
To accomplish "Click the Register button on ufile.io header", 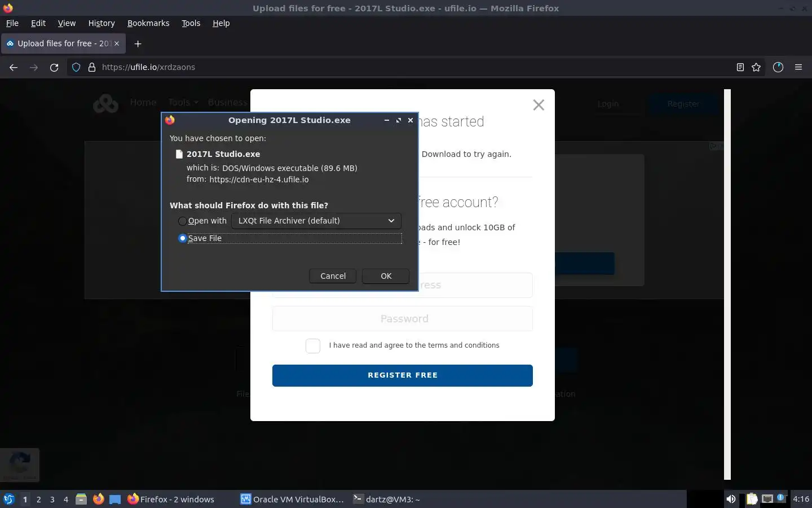I will point(683,104).
